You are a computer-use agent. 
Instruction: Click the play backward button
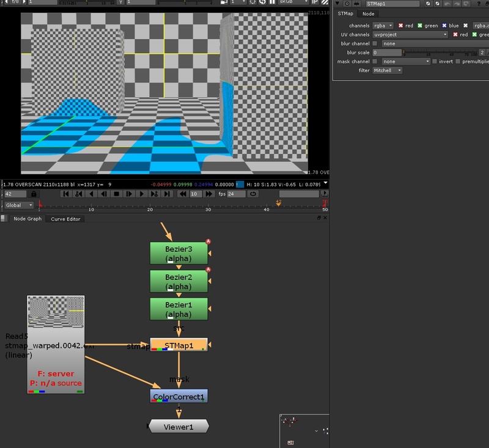point(91,194)
